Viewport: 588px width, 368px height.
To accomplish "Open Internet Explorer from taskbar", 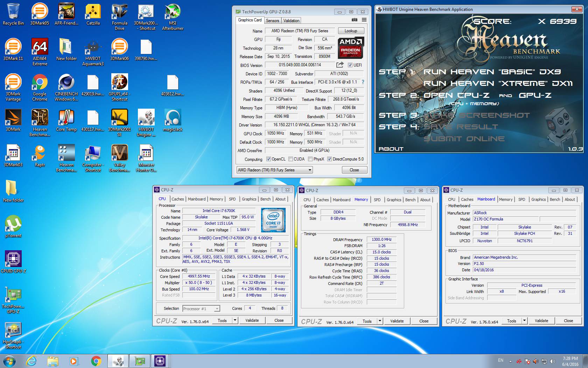I will pyautogui.click(x=31, y=361).
